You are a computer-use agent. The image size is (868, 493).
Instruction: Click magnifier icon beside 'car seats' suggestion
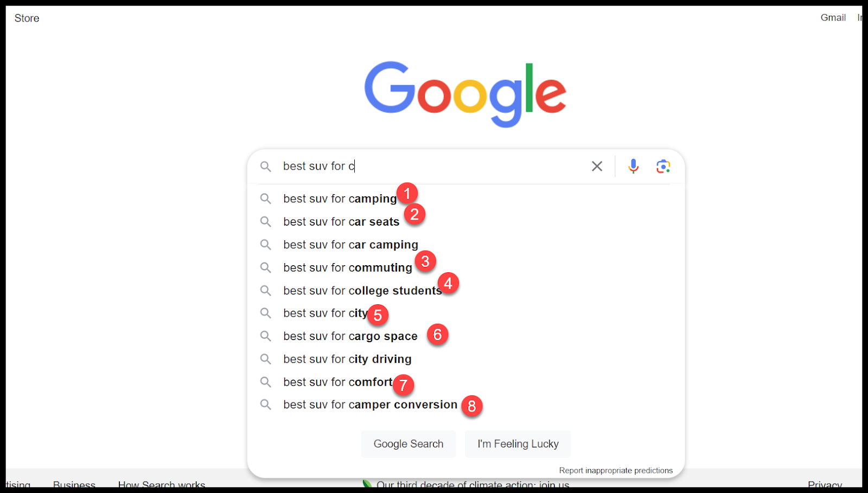tap(265, 222)
